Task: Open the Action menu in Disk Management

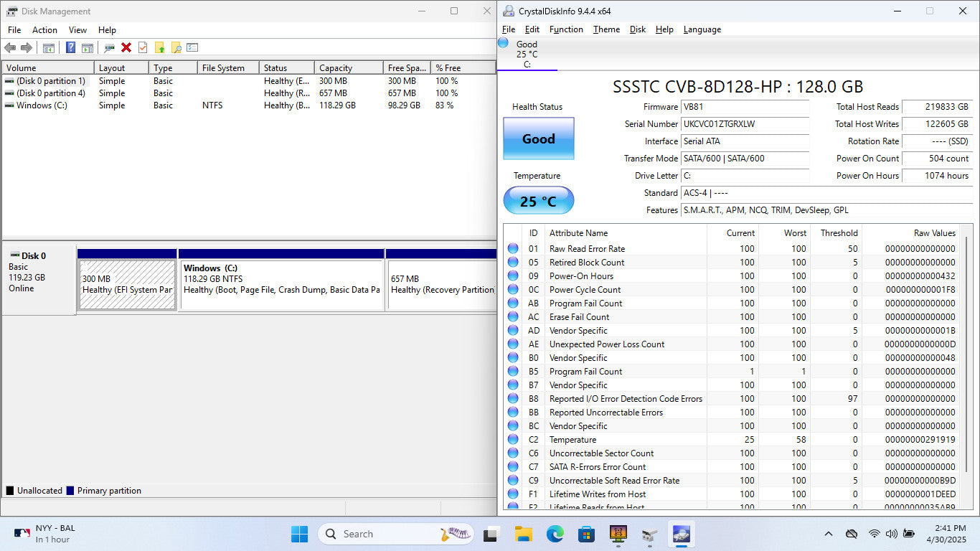Action: [x=44, y=30]
